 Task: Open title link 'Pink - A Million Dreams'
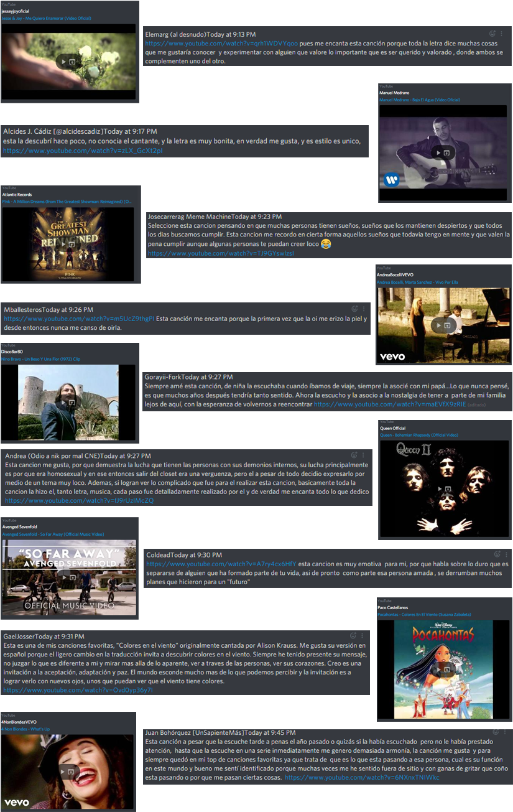67,202
